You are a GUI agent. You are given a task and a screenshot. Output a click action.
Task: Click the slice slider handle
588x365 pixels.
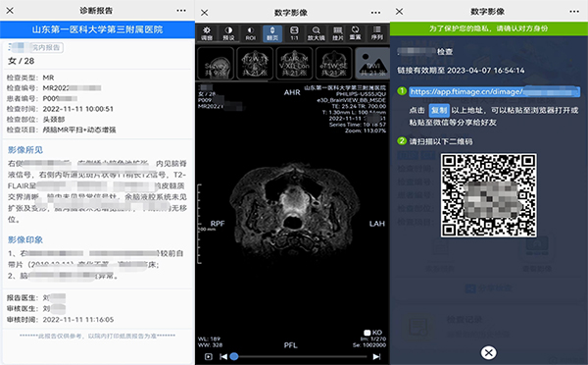point(234,356)
